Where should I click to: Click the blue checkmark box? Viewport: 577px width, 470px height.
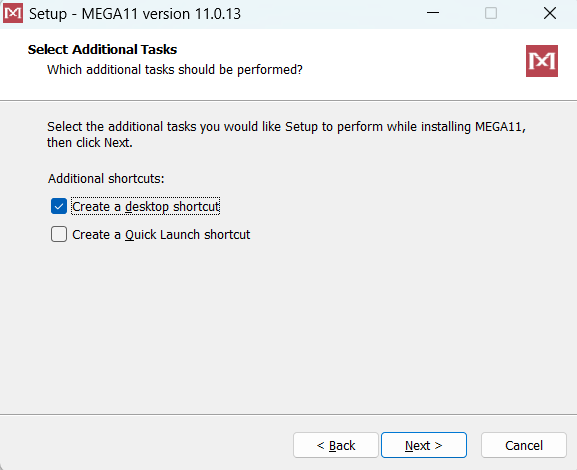59,206
